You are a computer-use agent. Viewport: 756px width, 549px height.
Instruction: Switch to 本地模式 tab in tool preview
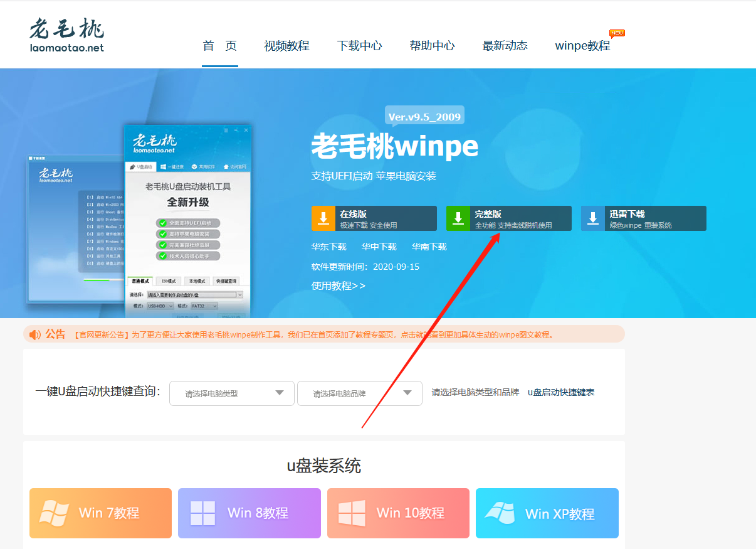tap(197, 282)
